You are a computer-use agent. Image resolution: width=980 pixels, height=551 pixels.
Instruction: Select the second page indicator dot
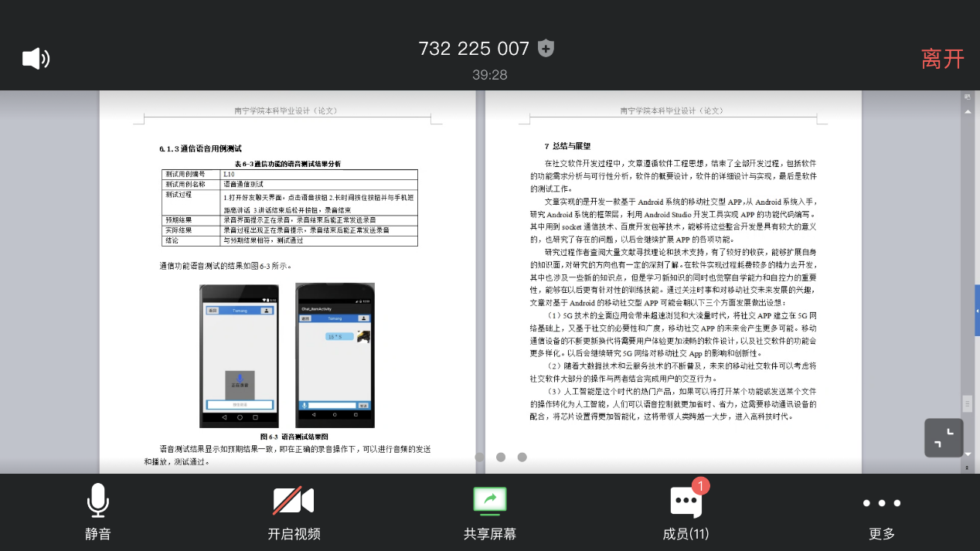pos(501,457)
